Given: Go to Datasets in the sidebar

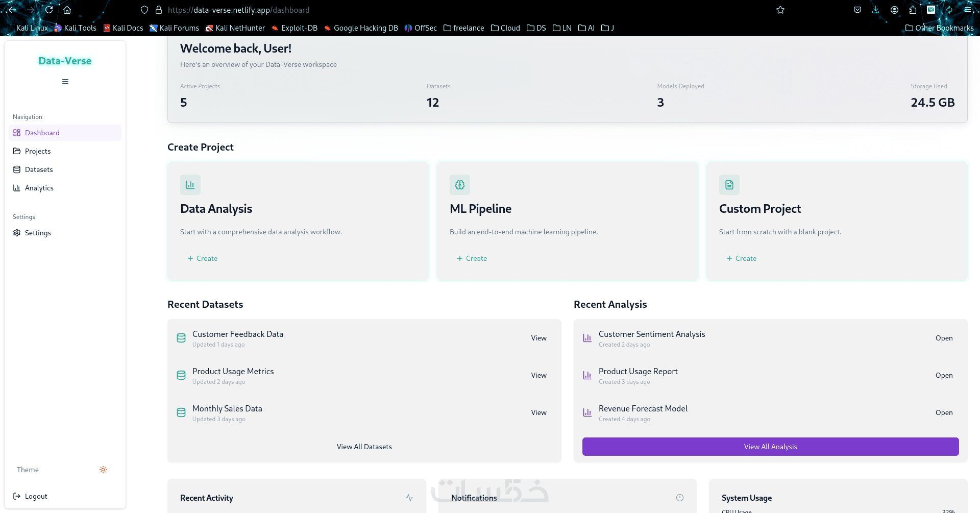Looking at the screenshot, I should point(39,169).
